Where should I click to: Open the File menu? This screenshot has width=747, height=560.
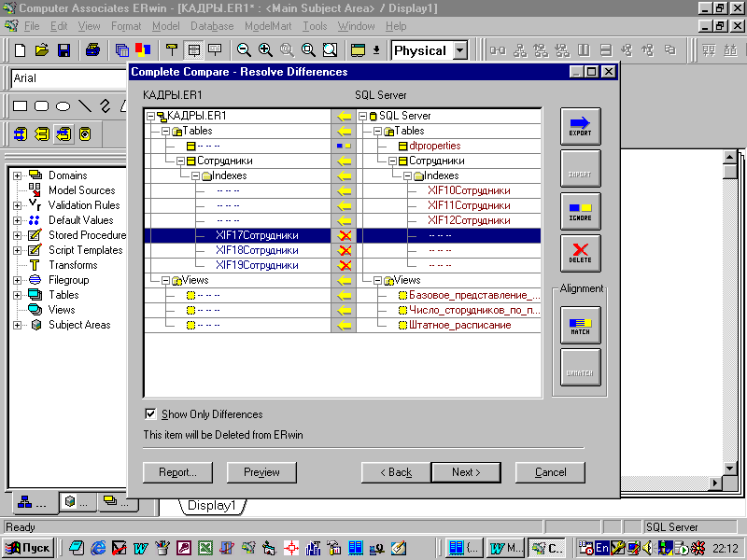tap(32, 26)
